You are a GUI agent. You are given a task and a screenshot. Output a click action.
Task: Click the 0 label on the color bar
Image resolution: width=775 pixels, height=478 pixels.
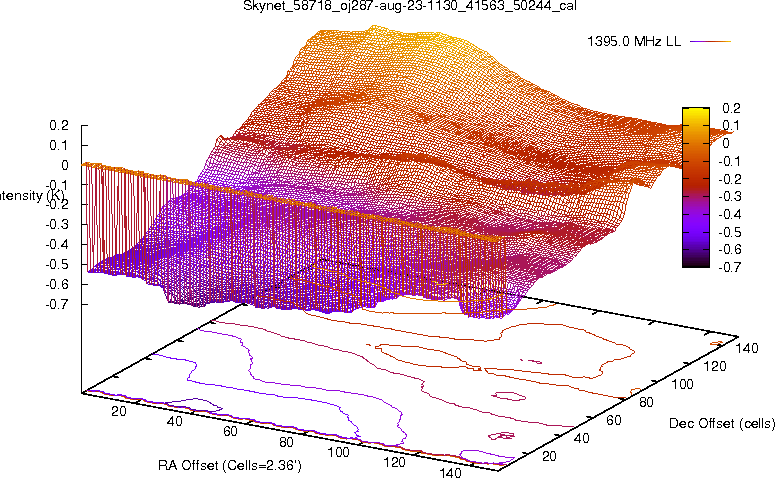click(726, 143)
